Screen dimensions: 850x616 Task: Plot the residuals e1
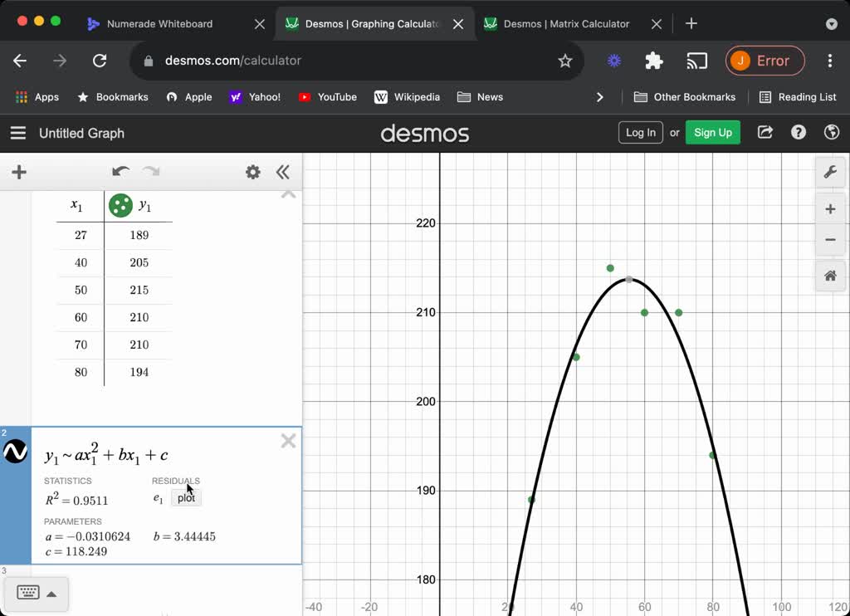click(x=186, y=498)
